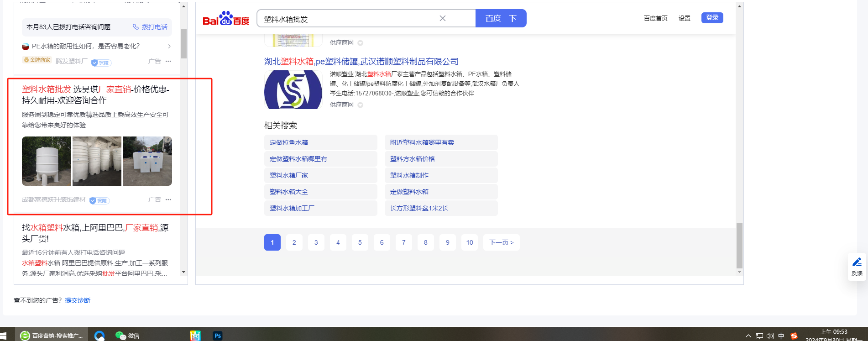This screenshot has height=341, width=868.
Task: Go to results page 3
Action: pos(316,242)
